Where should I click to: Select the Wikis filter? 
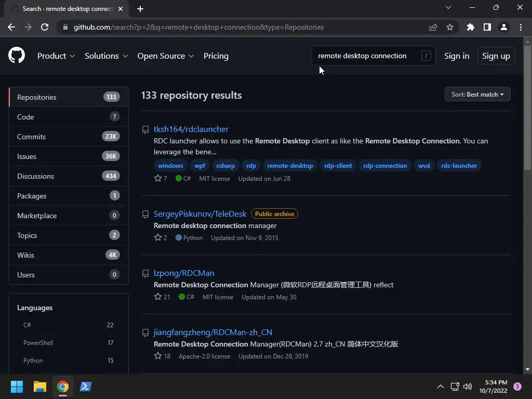coord(69,255)
